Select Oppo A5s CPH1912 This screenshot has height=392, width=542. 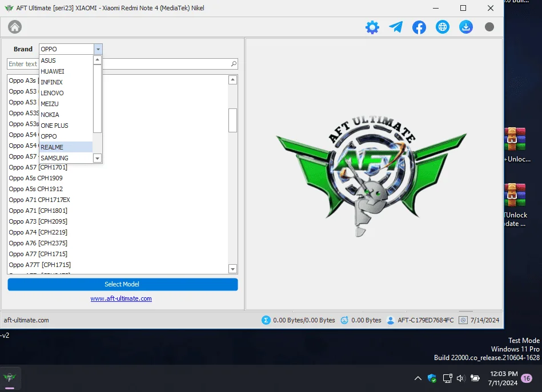pyautogui.click(x=118, y=189)
